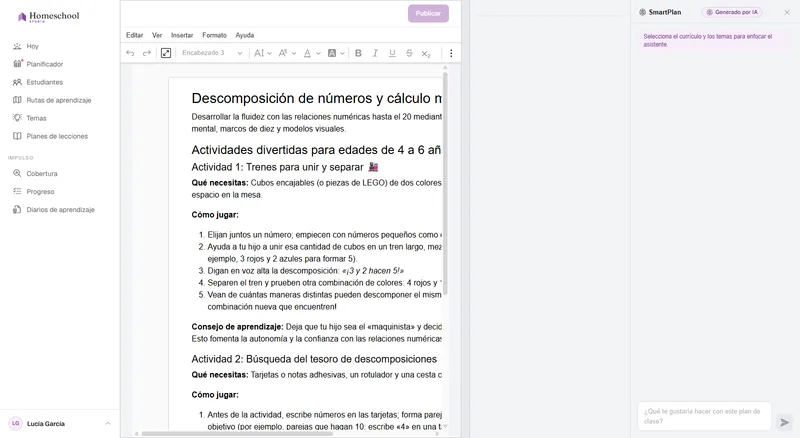The height and width of the screenshot is (438, 800).
Task: Expand the font size dropdown arrow
Action: coord(294,53)
